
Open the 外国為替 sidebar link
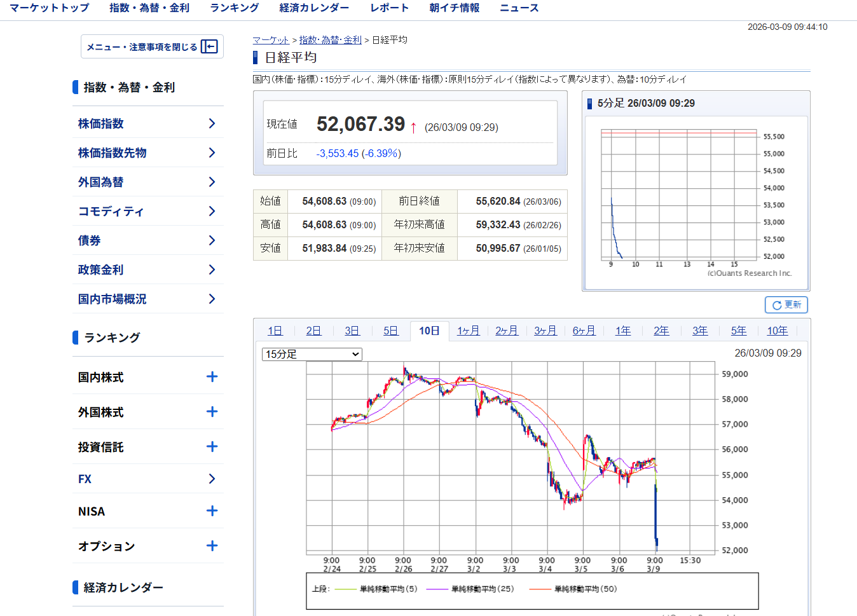(101, 182)
